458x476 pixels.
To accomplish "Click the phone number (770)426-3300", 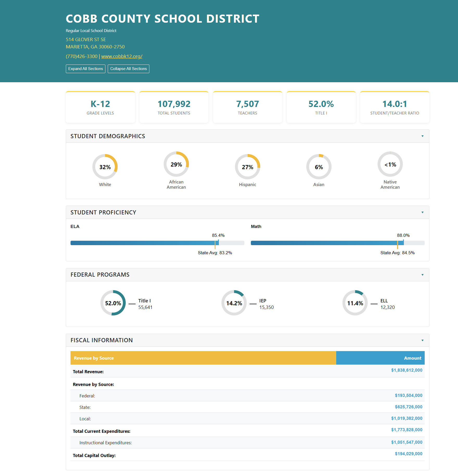I will [x=82, y=56].
